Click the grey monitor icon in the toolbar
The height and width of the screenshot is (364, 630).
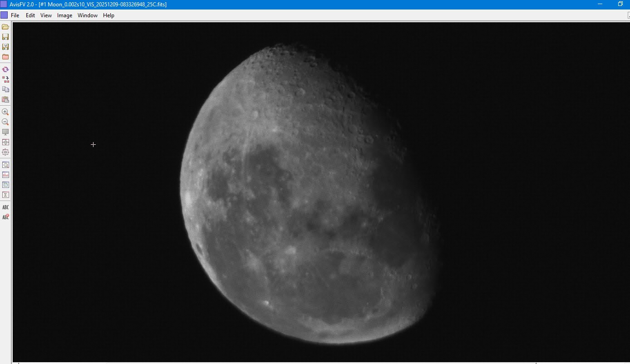click(5, 132)
